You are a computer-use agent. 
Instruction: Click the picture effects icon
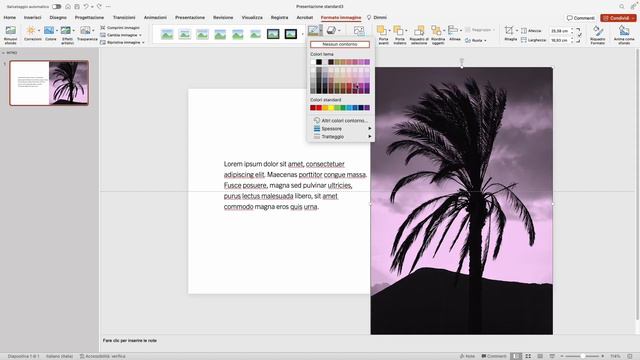[332, 30]
